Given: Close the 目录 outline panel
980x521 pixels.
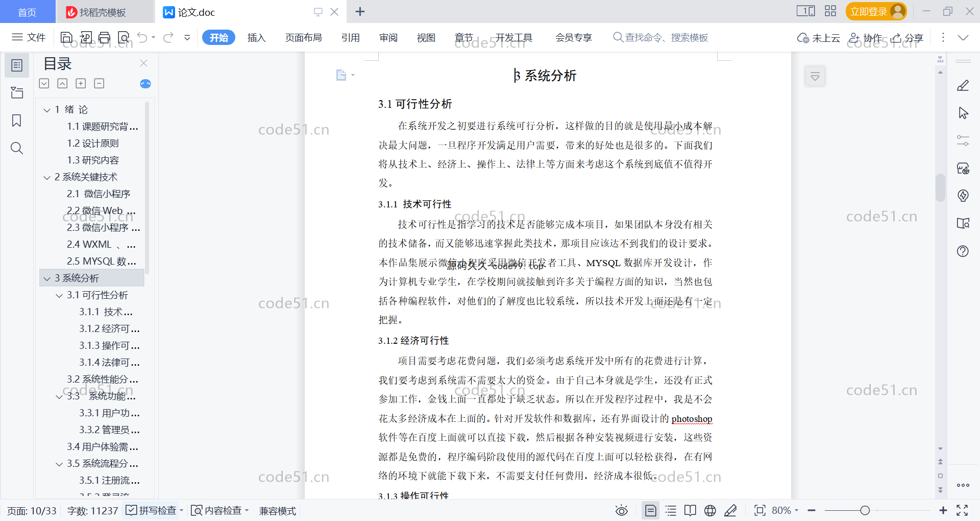Looking at the screenshot, I should point(143,63).
